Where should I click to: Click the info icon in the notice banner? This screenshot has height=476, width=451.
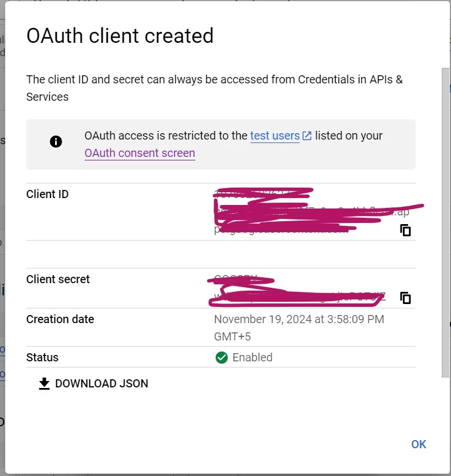[56, 141]
